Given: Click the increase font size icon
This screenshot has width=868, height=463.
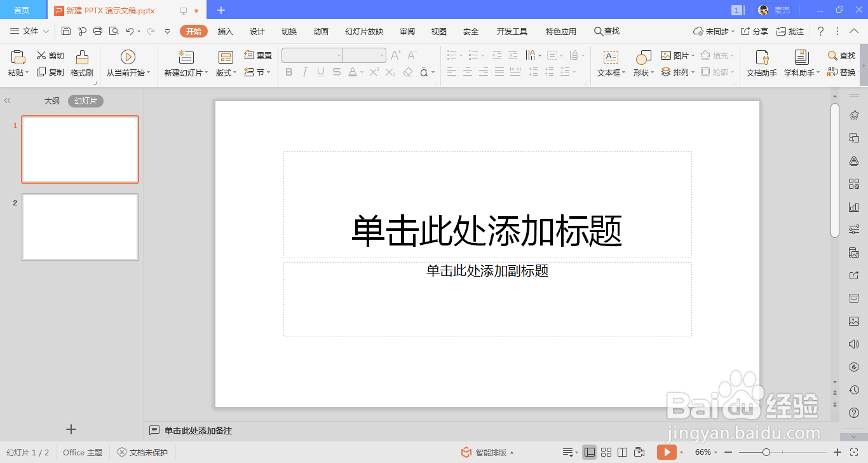Looking at the screenshot, I should [x=395, y=55].
